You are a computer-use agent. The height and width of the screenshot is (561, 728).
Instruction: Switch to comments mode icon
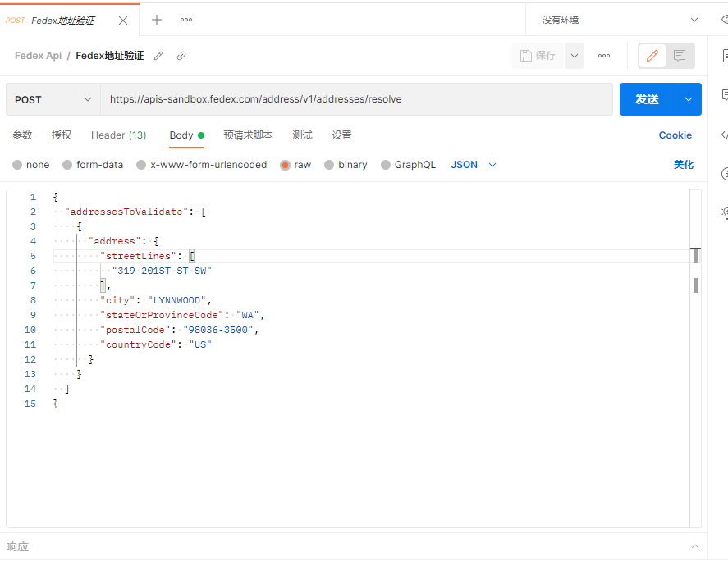680,56
